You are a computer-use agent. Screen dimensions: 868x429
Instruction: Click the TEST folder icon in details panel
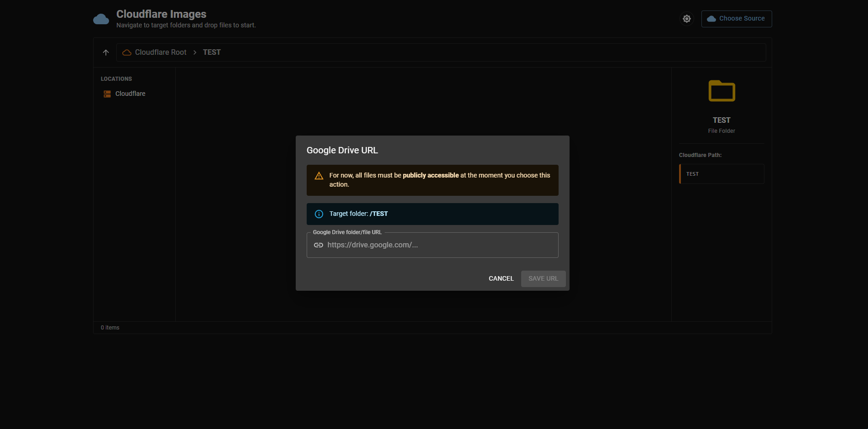[x=722, y=91]
